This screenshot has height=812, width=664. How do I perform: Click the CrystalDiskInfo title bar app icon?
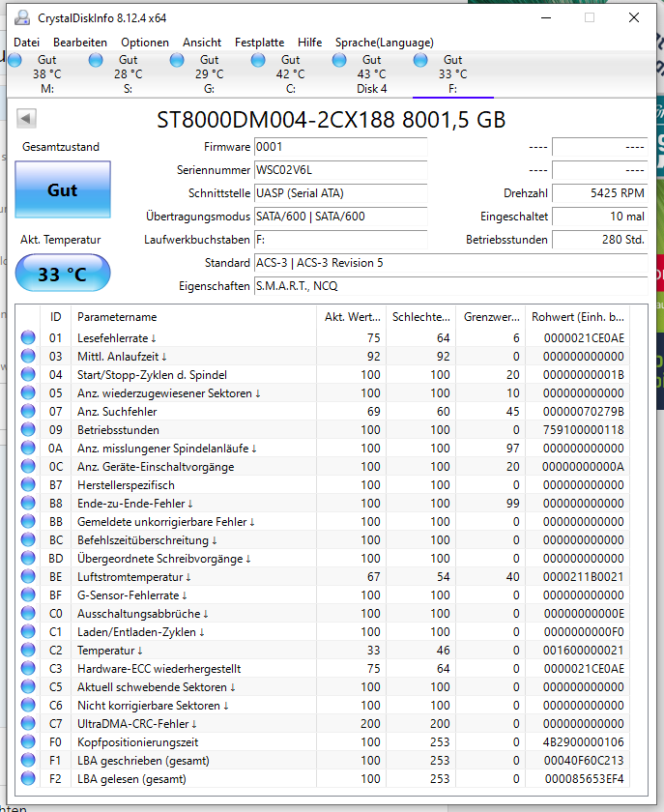pos(22,17)
